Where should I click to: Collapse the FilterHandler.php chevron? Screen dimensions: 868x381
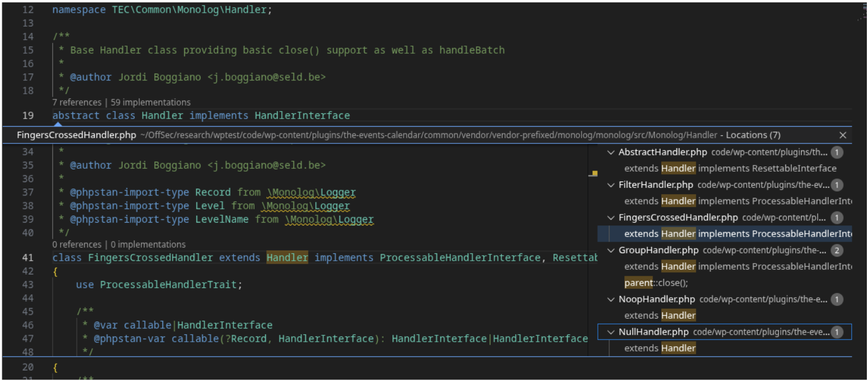(x=611, y=185)
